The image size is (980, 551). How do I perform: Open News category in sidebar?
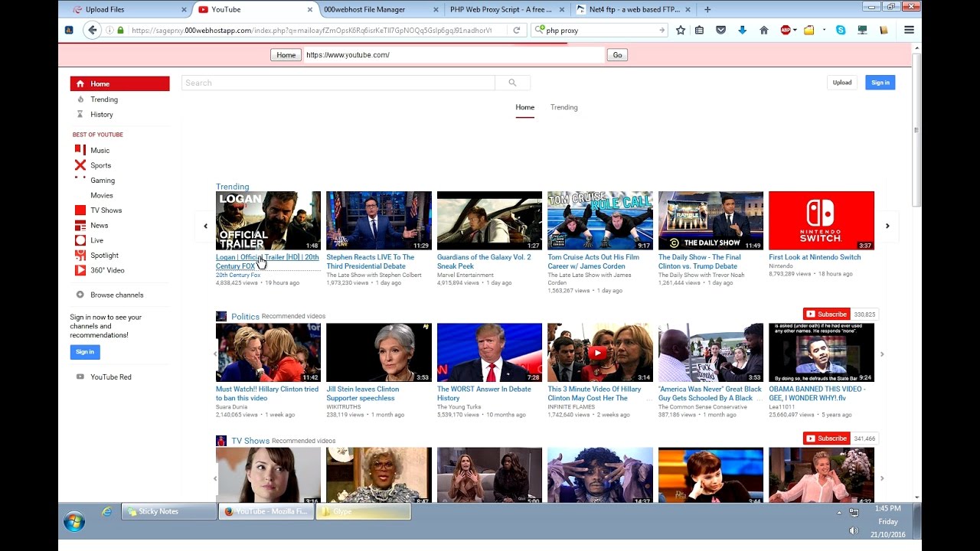tap(100, 226)
